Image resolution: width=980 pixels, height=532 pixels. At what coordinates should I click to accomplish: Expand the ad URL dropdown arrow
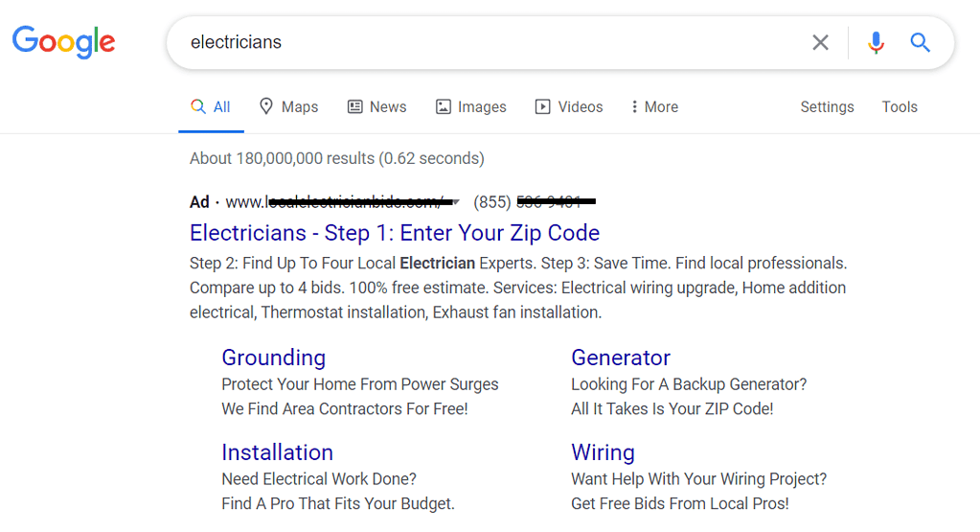pos(456,202)
